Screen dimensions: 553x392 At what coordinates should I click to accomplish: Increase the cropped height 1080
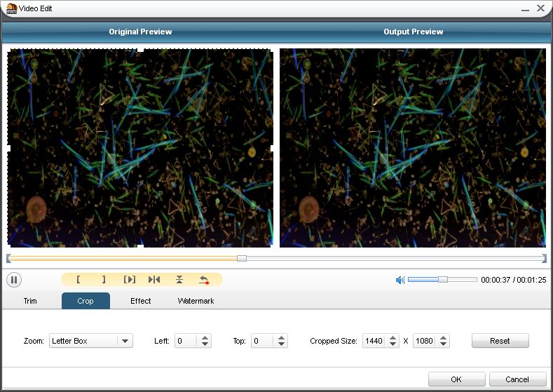(x=444, y=338)
